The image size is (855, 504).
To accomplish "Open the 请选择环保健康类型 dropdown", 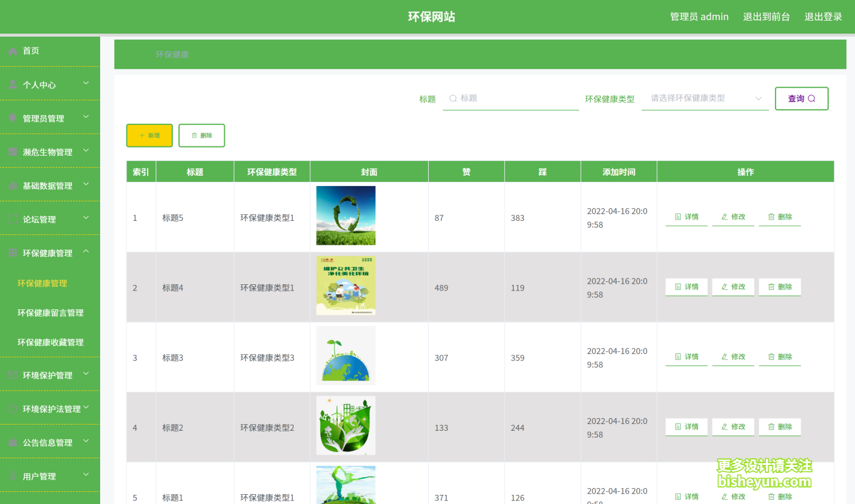I will pyautogui.click(x=705, y=98).
